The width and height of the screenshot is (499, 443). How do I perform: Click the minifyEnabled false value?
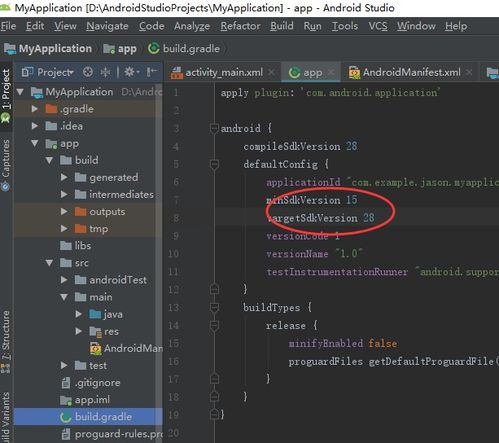382,343
